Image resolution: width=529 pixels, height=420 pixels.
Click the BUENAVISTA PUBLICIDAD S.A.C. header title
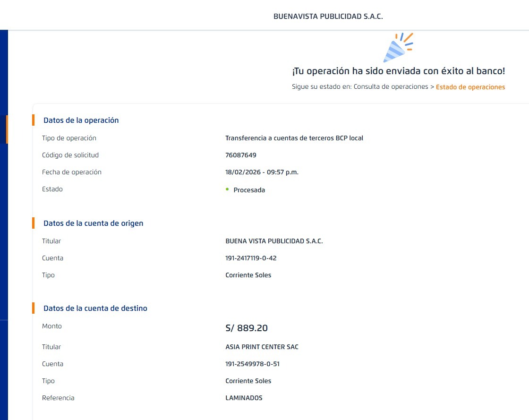click(x=328, y=16)
